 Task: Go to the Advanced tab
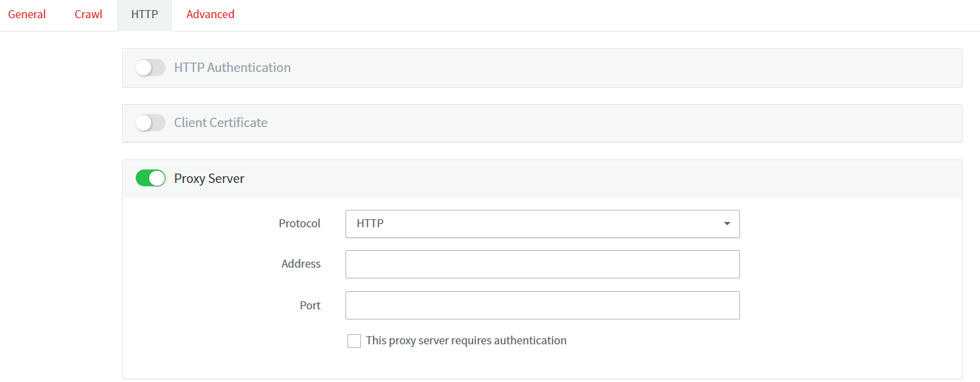click(210, 14)
